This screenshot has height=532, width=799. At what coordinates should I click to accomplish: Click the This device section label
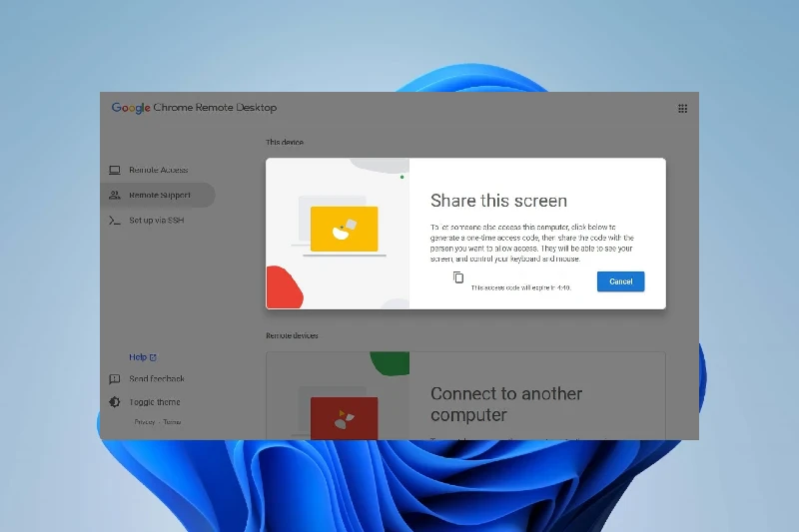click(285, 142)
